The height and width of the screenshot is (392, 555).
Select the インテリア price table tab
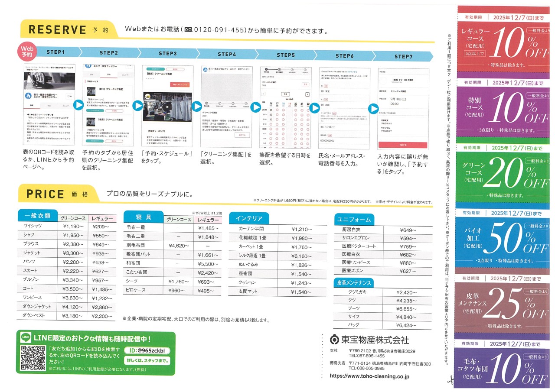249,218
